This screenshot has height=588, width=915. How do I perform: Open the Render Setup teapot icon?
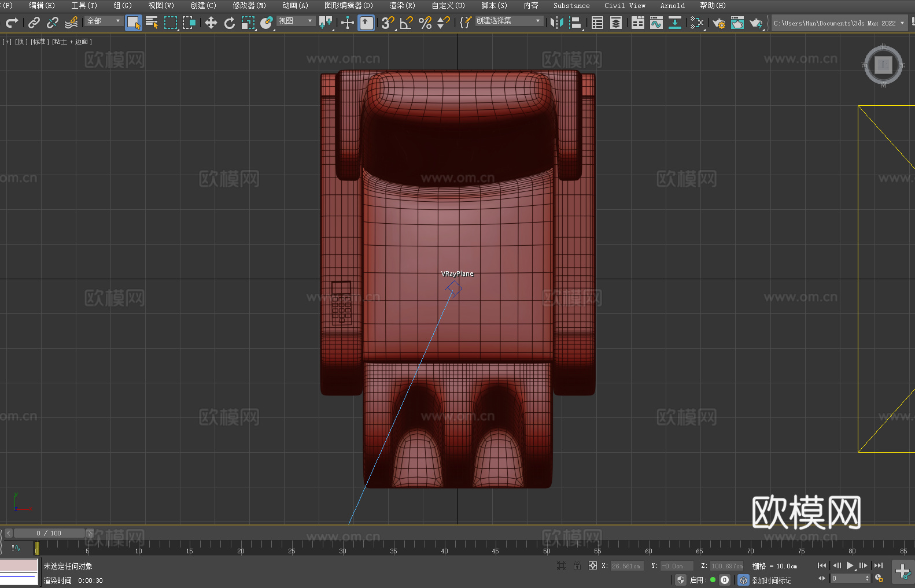pos(719,23)
